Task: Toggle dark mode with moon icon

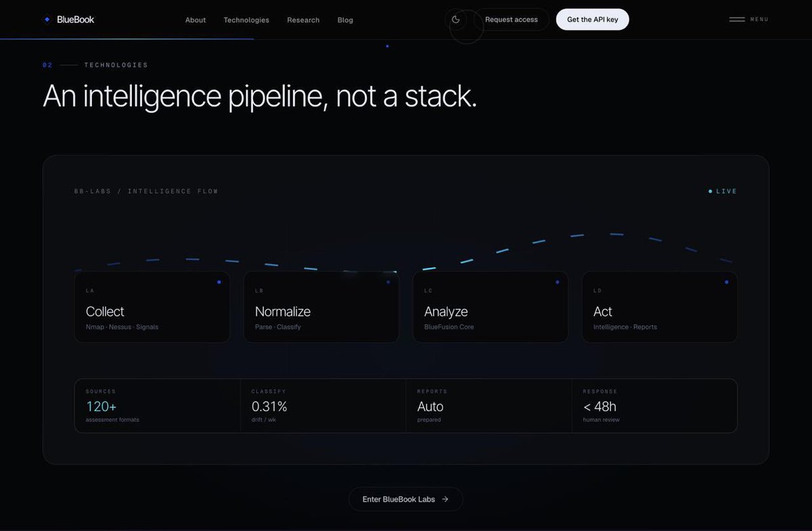Action: [x=456, y=20]
